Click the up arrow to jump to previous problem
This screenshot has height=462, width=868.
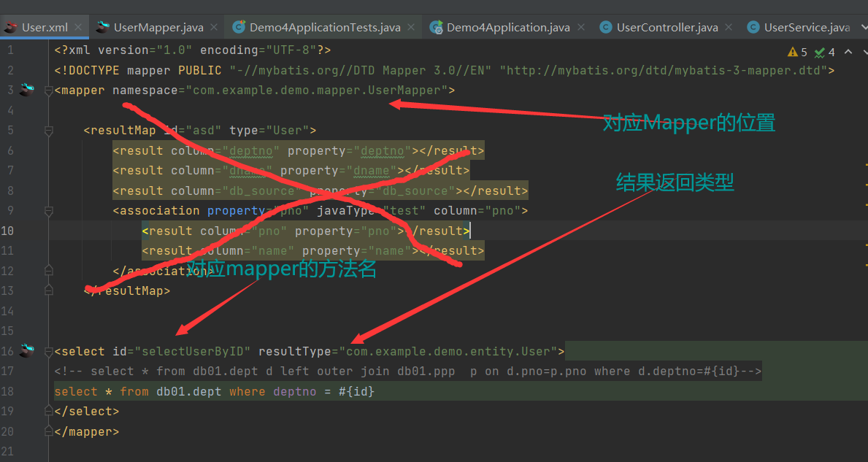tap(848, 51)
